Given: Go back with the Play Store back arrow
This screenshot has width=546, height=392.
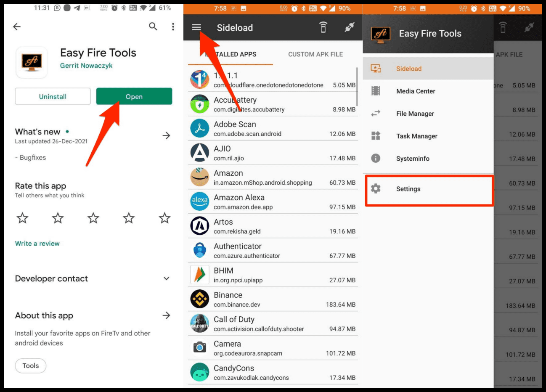Looking at the screenshot, I should point(17,27).
